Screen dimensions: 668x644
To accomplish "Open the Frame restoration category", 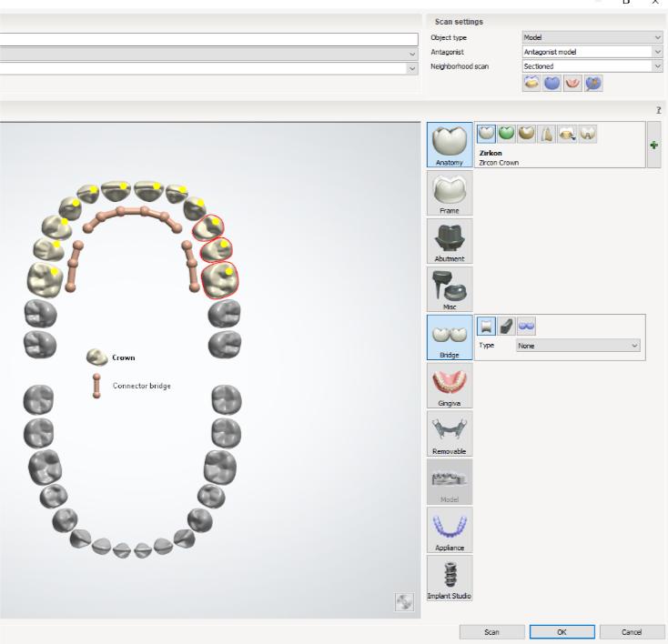I will [450, 193].
